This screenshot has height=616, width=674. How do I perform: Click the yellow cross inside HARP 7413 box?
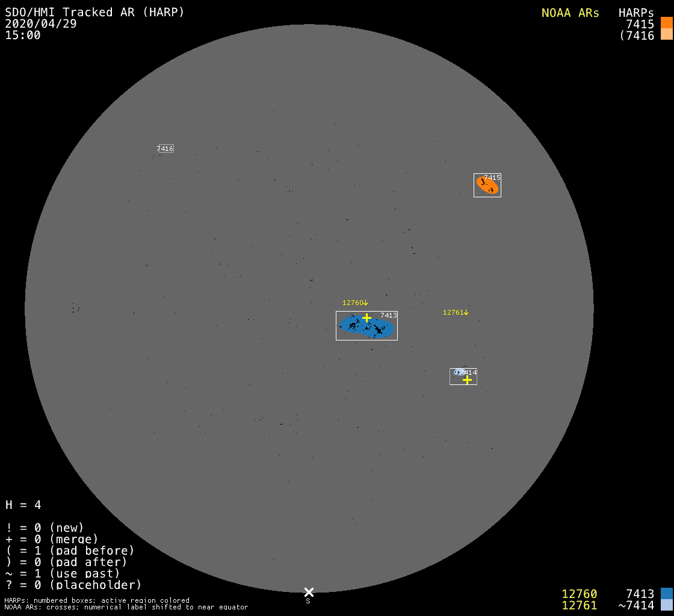tap(366, 318)
